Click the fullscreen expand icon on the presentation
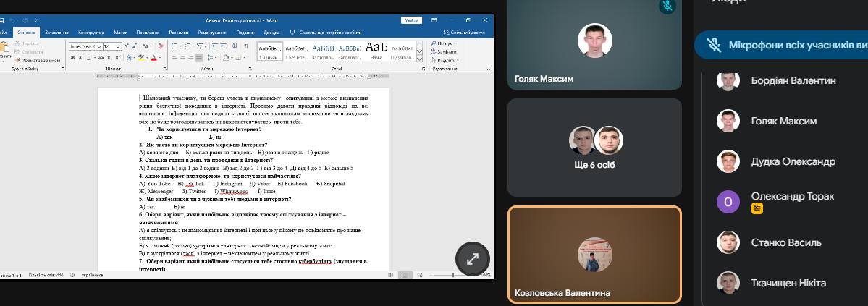Screen dimensions: 868x306 [x=472, y=258]
